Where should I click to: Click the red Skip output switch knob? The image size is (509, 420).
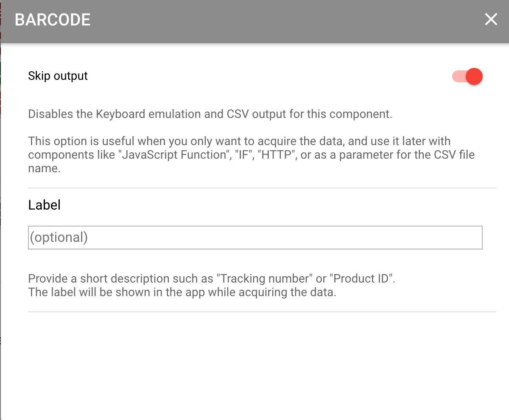point(474,76)
